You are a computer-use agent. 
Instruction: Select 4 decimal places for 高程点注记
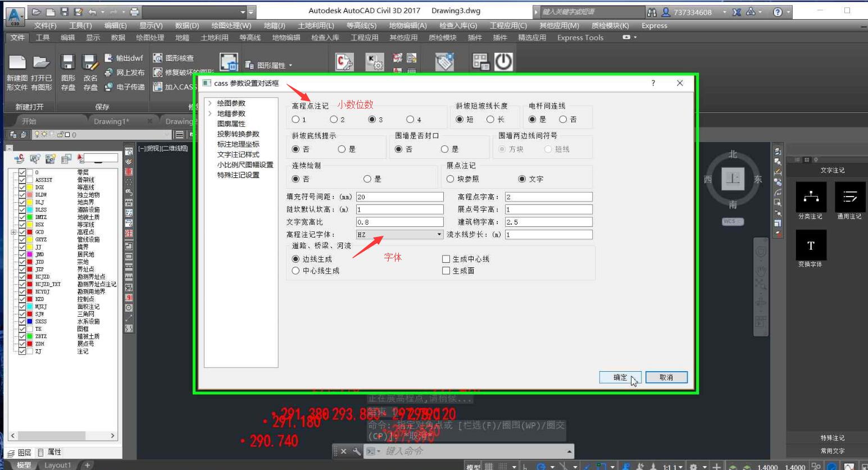[410, 119]
